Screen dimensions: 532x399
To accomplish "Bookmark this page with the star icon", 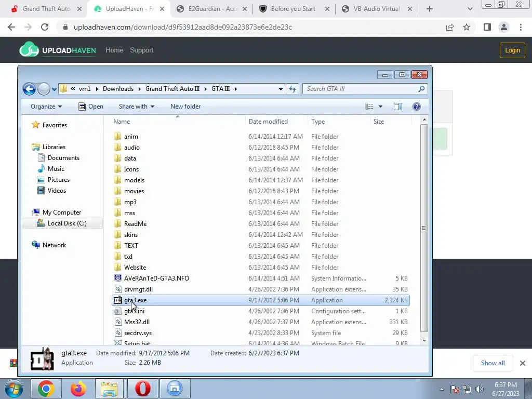I will tap(467, 27).
